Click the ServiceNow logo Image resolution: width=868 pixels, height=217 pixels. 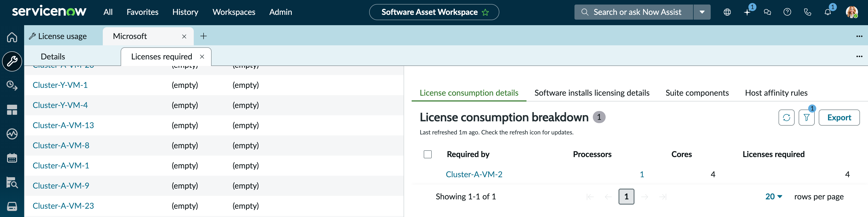tap(49, 11)
